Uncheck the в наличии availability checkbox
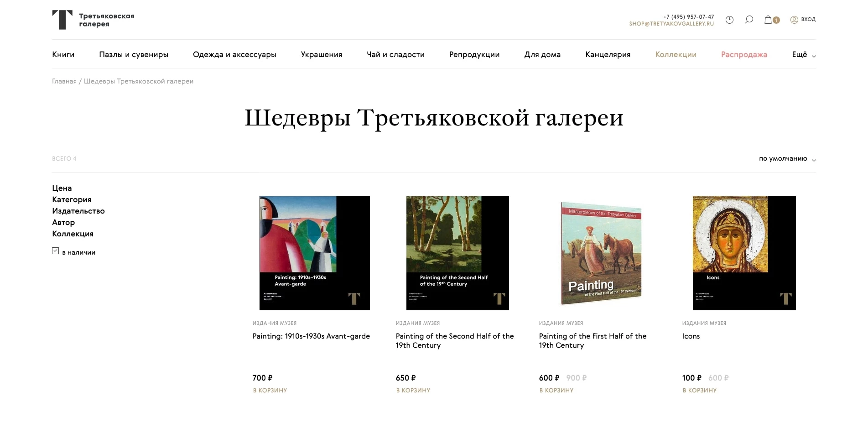868x423 pixels. pos(55,250)
